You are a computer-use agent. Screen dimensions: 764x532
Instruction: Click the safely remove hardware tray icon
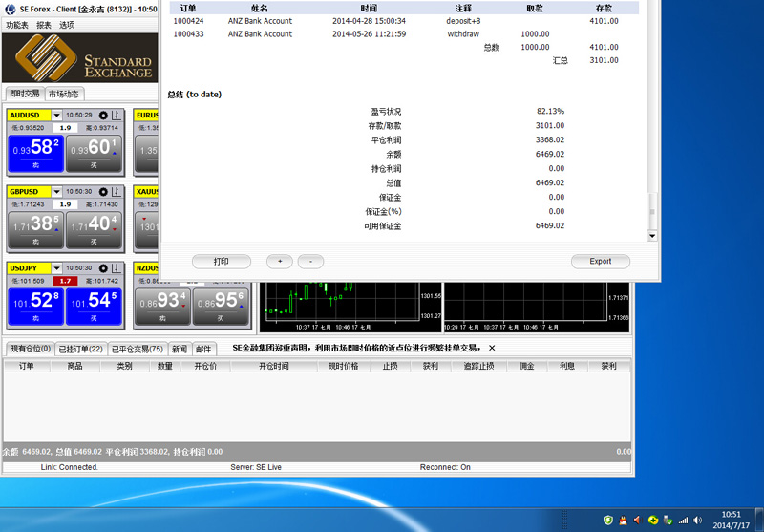pyautogui.click(x=668, y=520)
